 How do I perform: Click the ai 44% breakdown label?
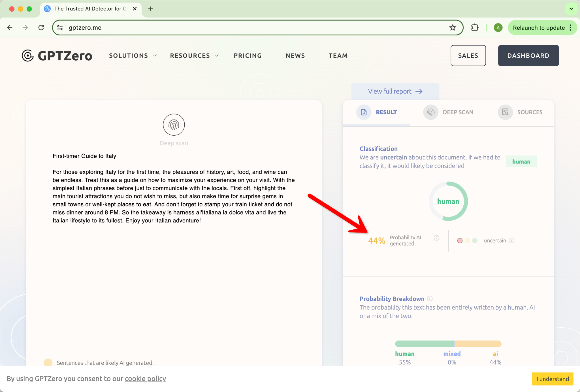tap(495, 358)
